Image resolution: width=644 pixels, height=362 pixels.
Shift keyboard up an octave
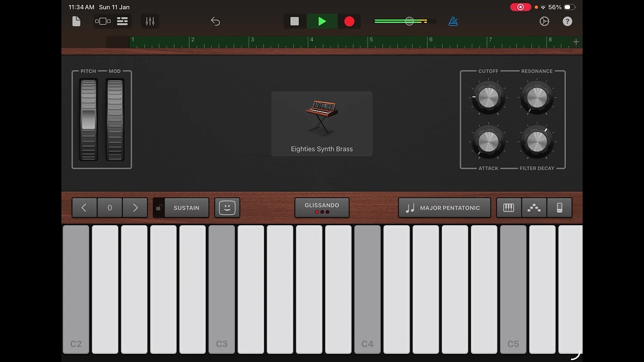pos(135,208)
